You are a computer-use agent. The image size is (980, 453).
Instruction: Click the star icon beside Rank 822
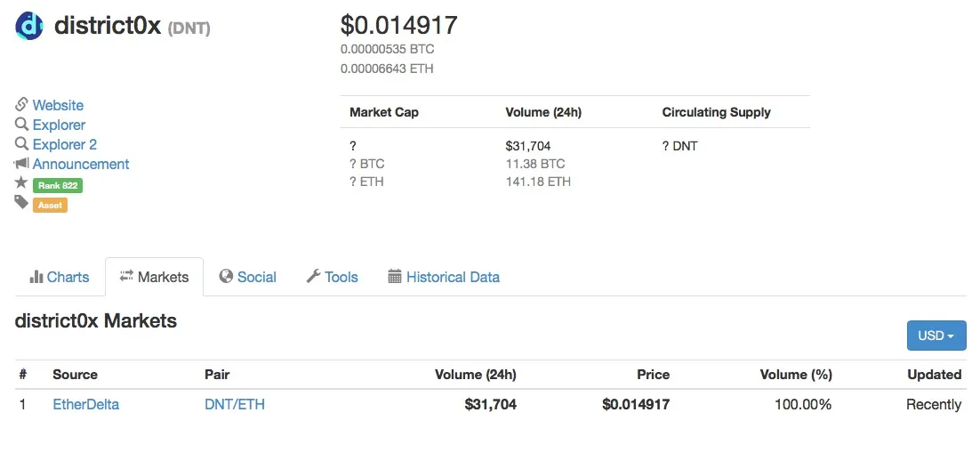(x=21, y=182)
